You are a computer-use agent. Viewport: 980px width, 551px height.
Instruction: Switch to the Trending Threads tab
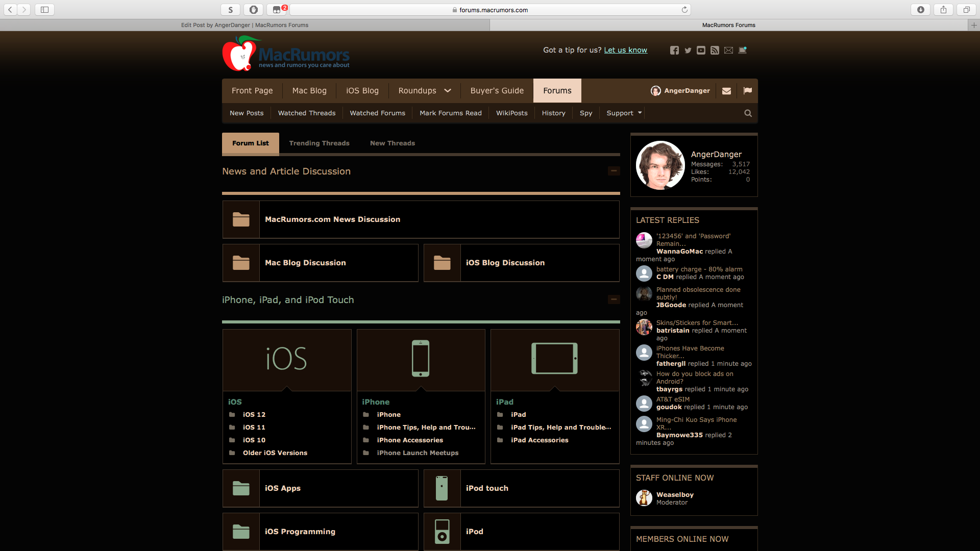[x=319, y=143]
